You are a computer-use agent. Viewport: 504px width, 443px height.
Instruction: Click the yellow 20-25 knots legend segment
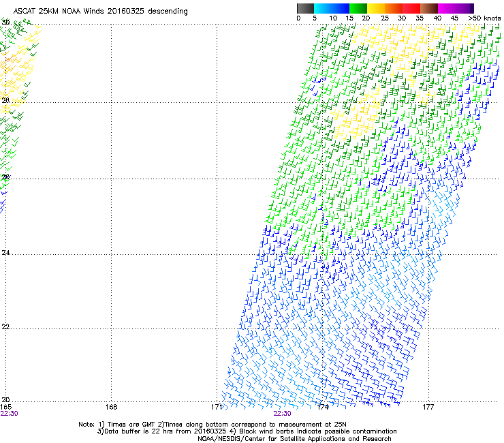[x=376, y=8]
